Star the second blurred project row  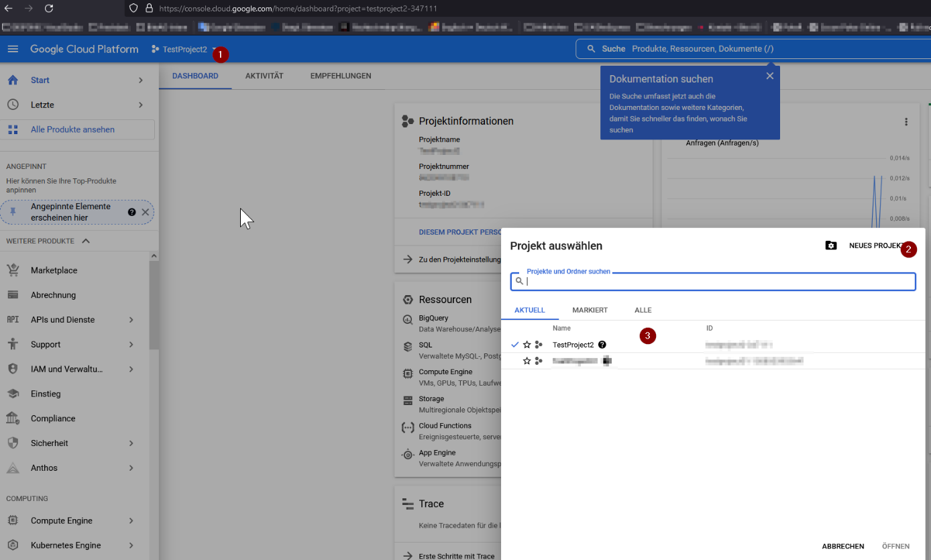(527, 361)
